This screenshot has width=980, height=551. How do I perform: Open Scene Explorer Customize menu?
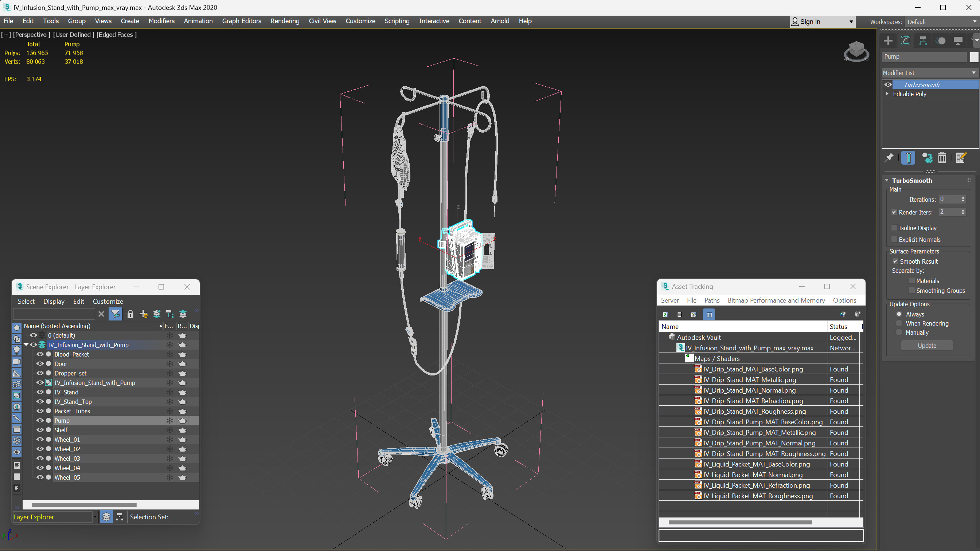pos(108,301)
